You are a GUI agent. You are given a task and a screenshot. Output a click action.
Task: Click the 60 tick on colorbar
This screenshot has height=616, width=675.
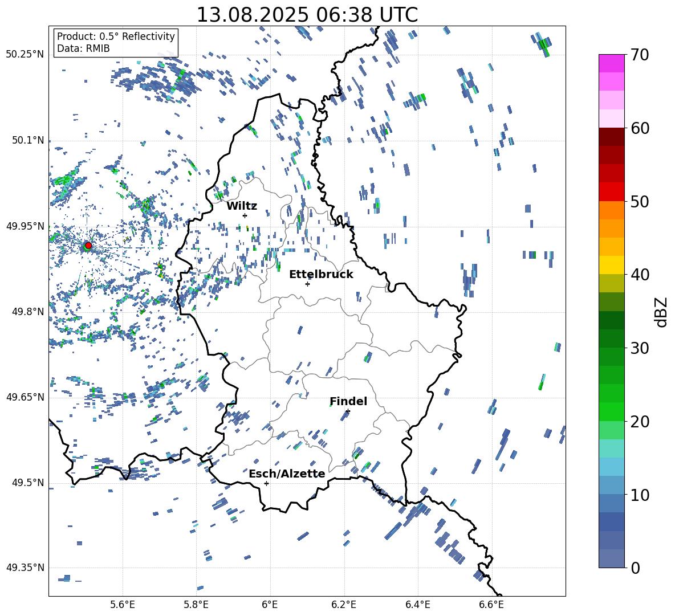point(640,128)
